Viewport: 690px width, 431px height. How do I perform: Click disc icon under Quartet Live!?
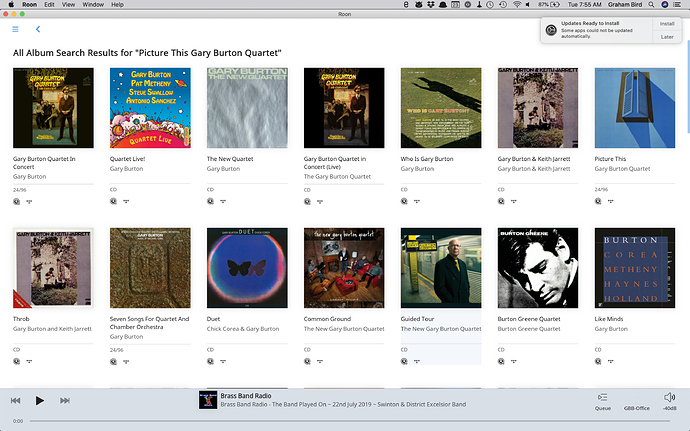point(114,201)
